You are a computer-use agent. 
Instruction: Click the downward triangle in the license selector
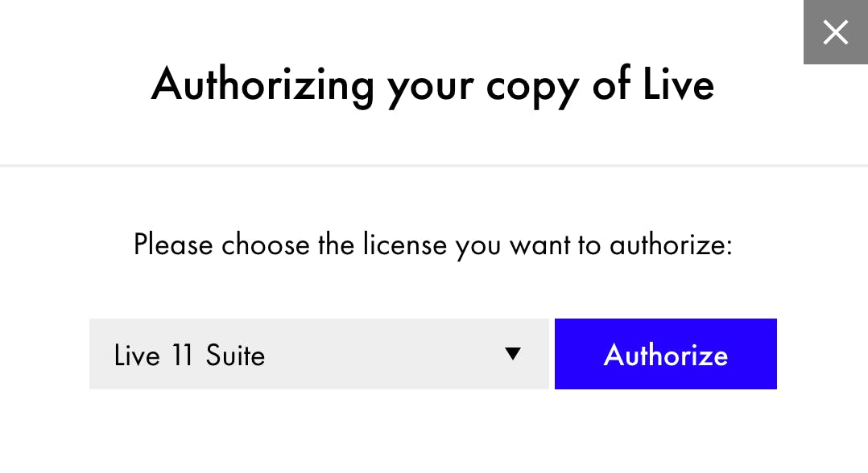coord(512,354)
